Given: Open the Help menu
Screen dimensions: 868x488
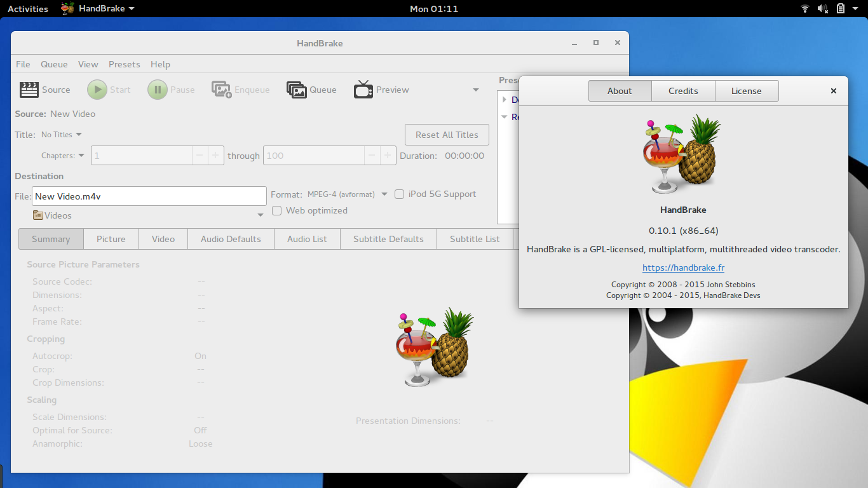Looking at the screenshot, I should coord(160,64).
